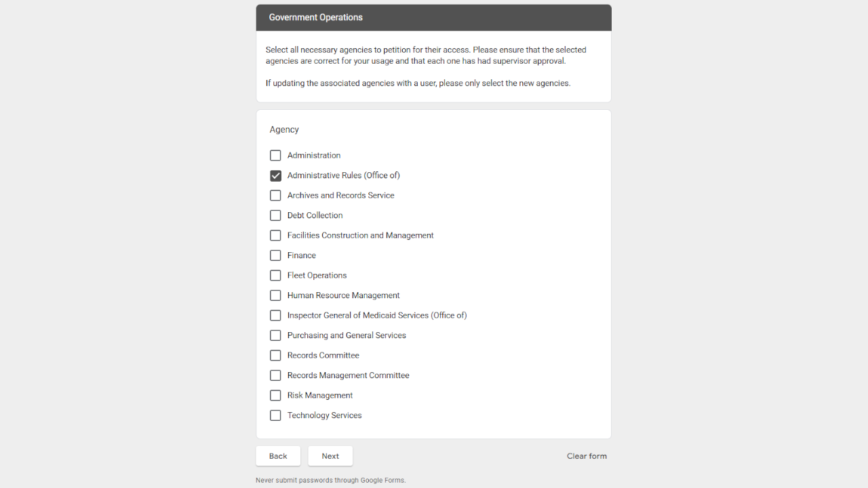This screenshot has height=488, width=868.
Task: Check the Administration checkbox
Action: pyautogui.click(x=275, y=155)
